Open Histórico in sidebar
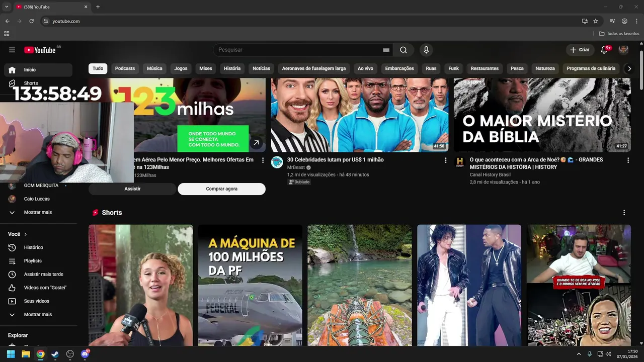Screen dimensions: 644x362 click(38, 247)
